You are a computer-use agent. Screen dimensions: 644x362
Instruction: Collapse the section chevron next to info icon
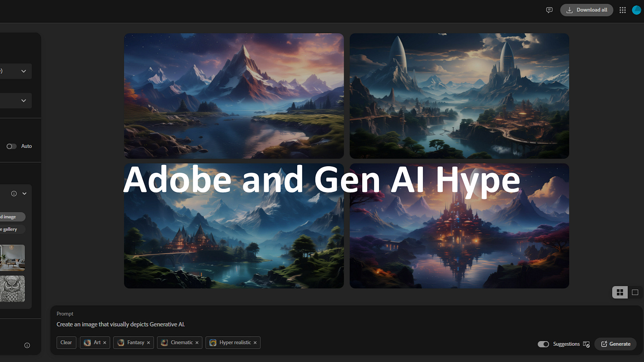point(25,194)
